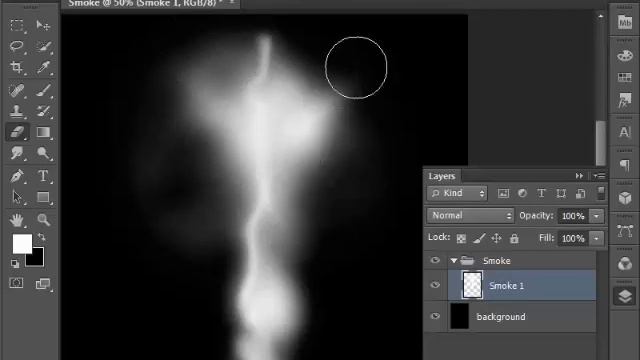The height and width of the screenshot is (360, 640).
Task: Click the Opacity value field
Action: [x=573, y=216]
